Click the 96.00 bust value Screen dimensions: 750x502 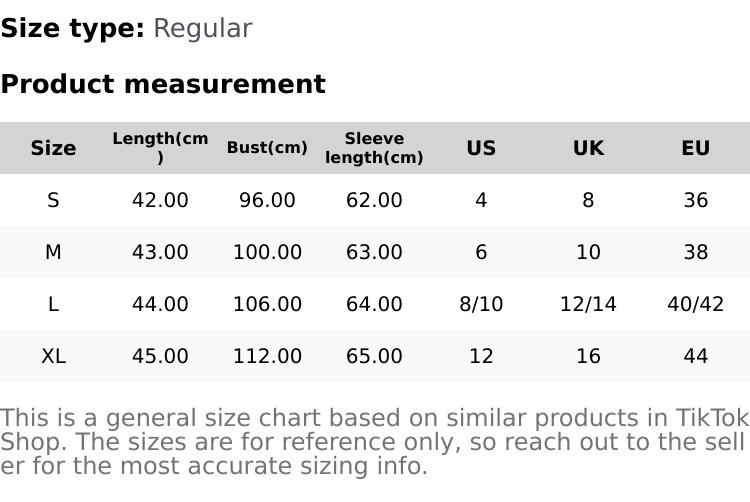point(267,200)
